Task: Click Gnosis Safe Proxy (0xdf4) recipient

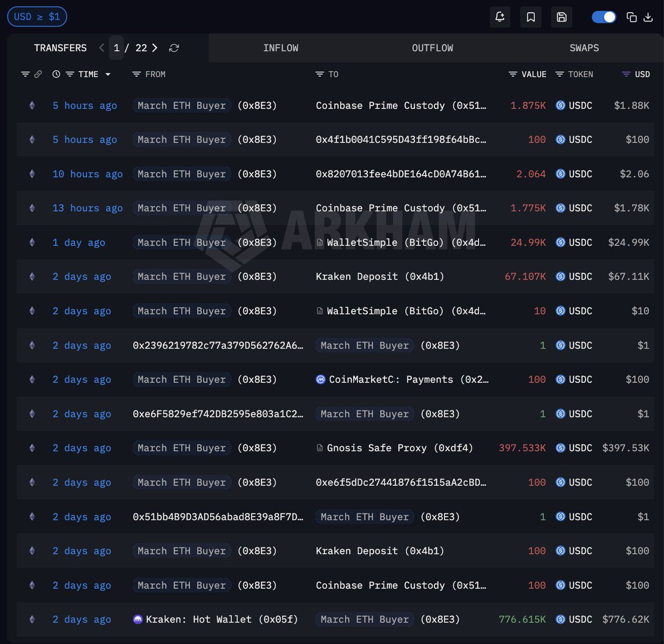Action: [x=400, y=448]
